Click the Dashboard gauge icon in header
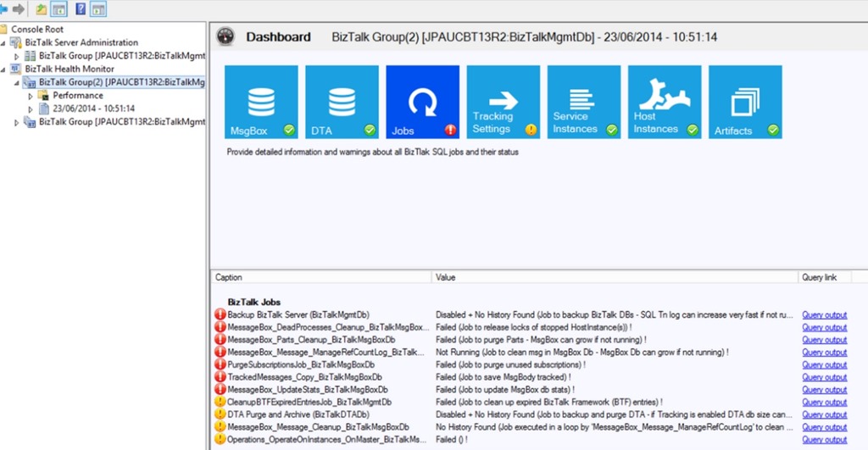This screenshot has width=868, height=450. [225, 36]
